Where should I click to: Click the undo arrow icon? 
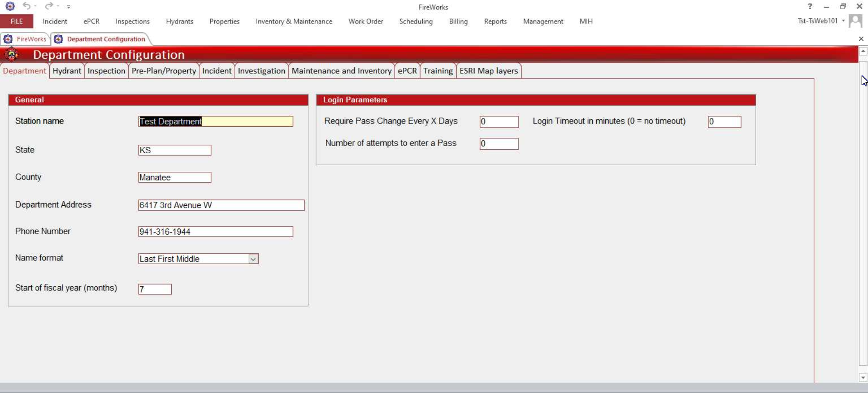click(26, 6)
